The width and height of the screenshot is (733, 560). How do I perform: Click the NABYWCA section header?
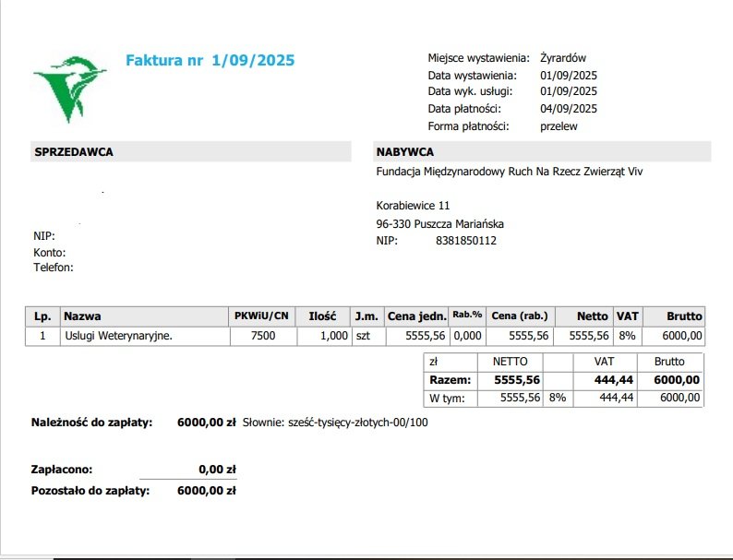(x=542, y=152)
